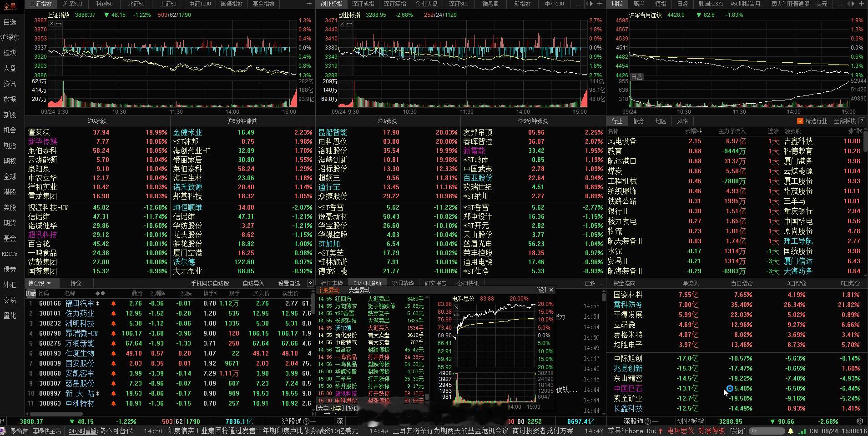Open the settings gear beside 创业板指 ticker
The height and width of the screenshot is (436, 868).
point(860,421)
